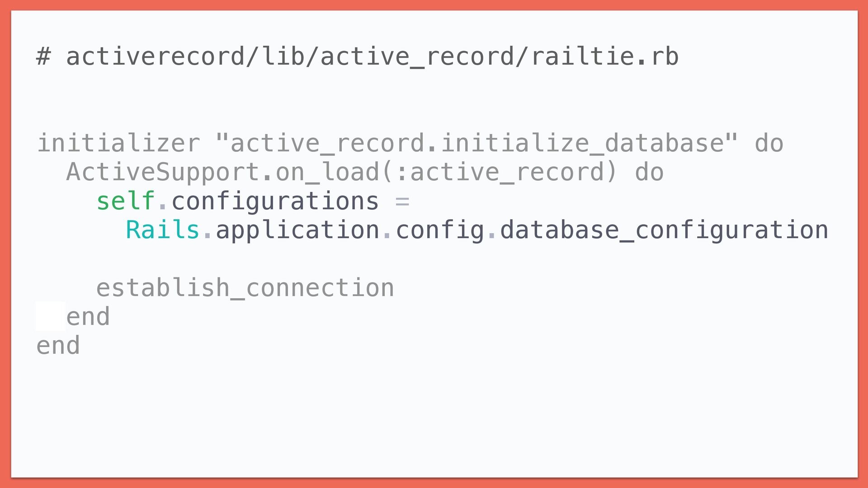This screenshot has width=868, height=488.
Task: Click the final unindented end keyword
Action: pos(58,346)
